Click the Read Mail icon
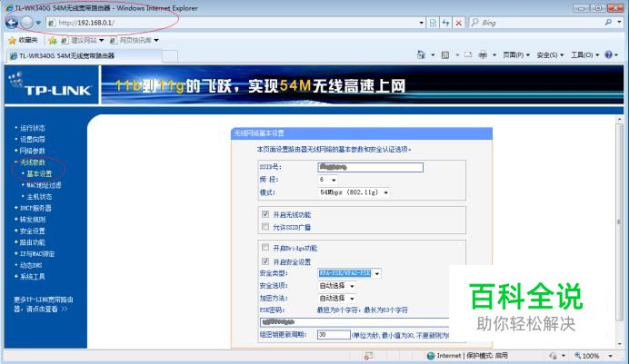This screenshot has height=364, width=629. pyautogui.click(x=468, y=54)
